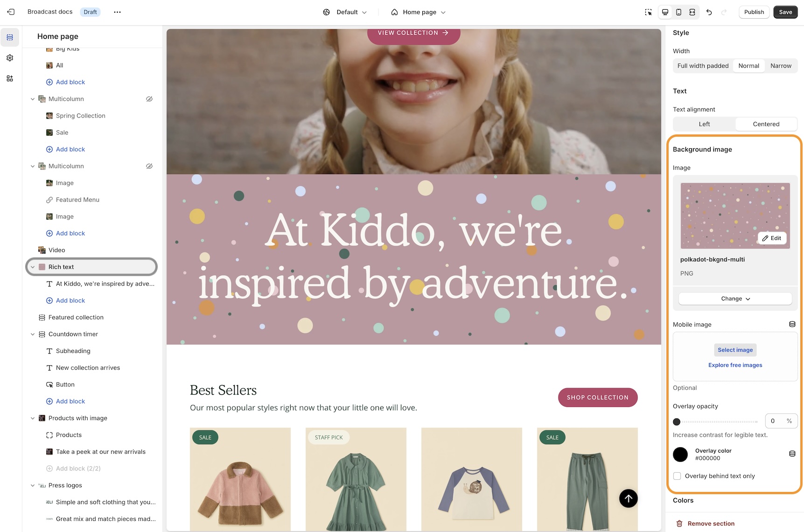Click Explore free images link

coord(735,365)
